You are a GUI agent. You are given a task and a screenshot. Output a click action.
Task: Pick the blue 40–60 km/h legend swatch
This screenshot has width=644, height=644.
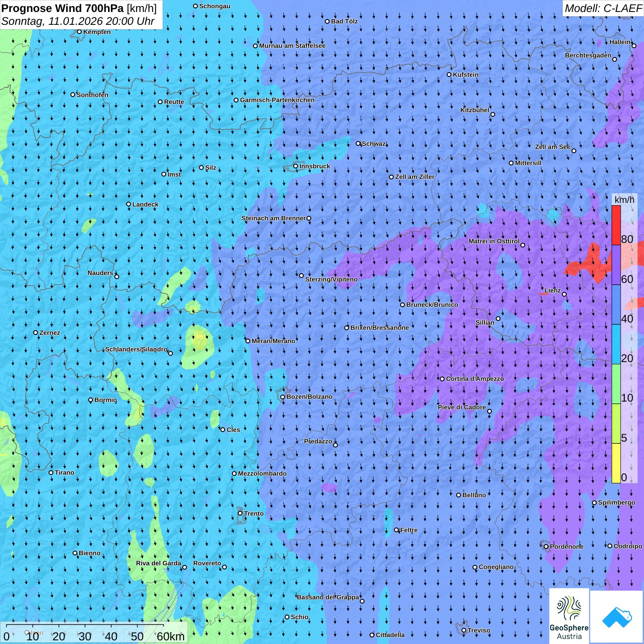(616, 305)
